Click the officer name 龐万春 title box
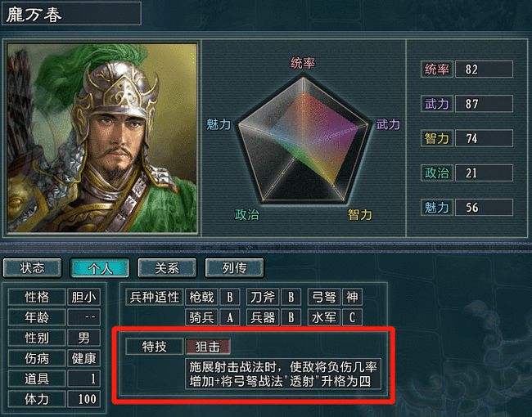Viewport: 532px width, 417px height. tap(71, 14)
